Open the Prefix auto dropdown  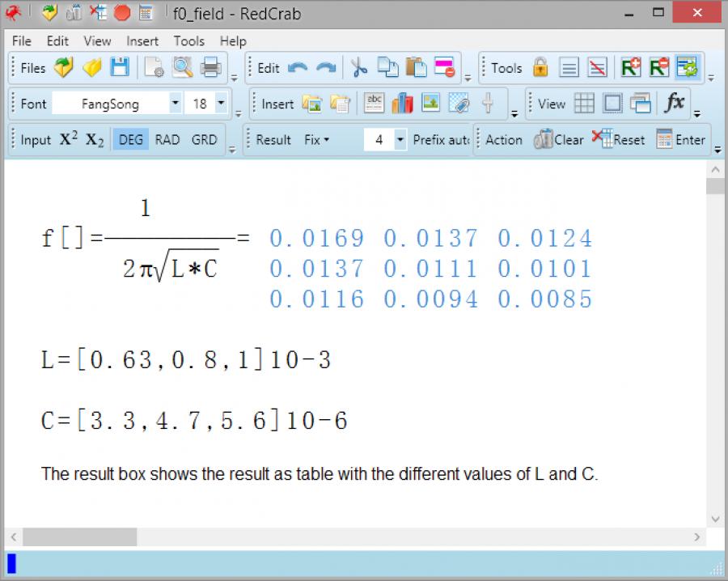(x=441, y=139)
